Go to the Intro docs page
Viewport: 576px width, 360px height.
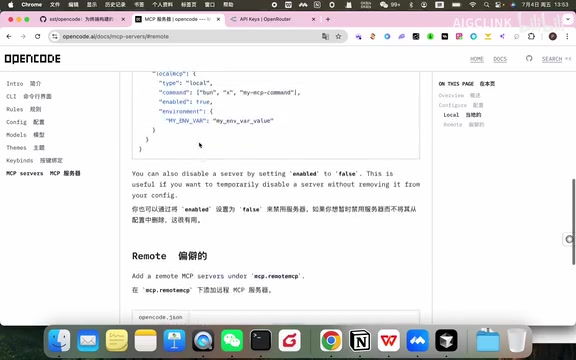click(x=24, y=84)
